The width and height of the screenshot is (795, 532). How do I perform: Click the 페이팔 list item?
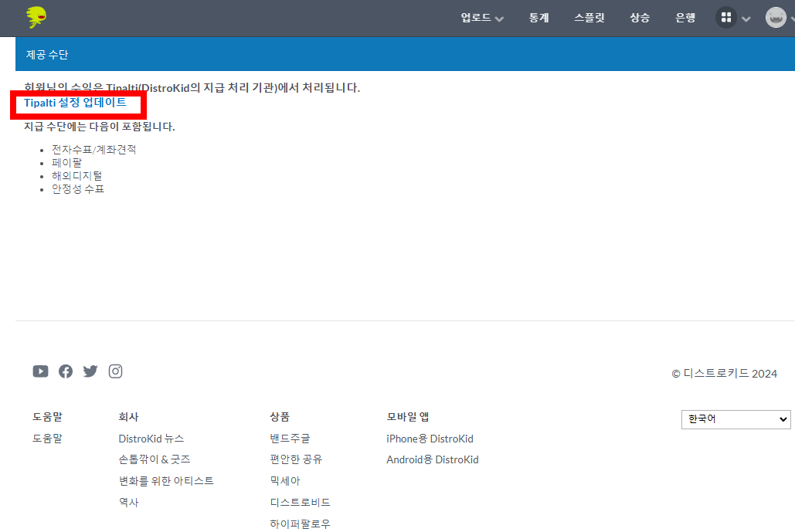click(x=66, y=163)
